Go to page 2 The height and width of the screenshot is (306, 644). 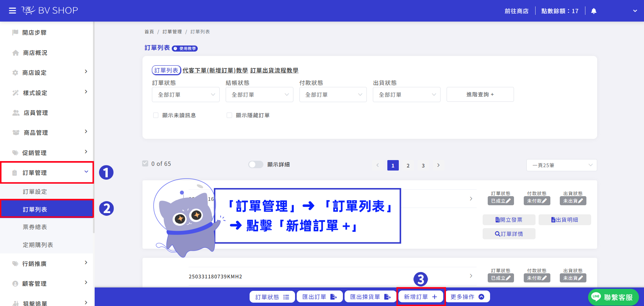pyautogui.click(x=408, y=165)
